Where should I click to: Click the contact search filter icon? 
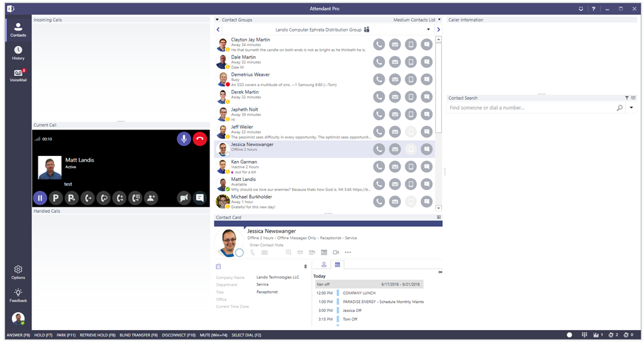click(x=627, y=97)
